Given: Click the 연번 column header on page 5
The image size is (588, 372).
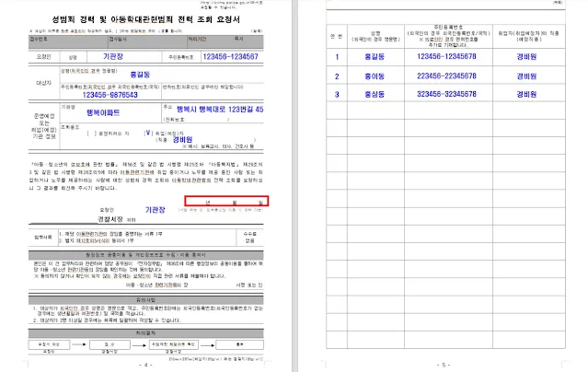Looking at the screenshot, I should 337,36.
